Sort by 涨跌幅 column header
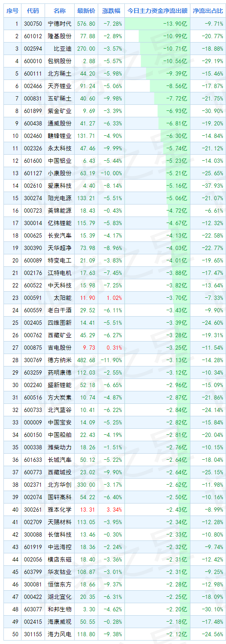This screenshot has width=226, height=644. click(111, 11)
